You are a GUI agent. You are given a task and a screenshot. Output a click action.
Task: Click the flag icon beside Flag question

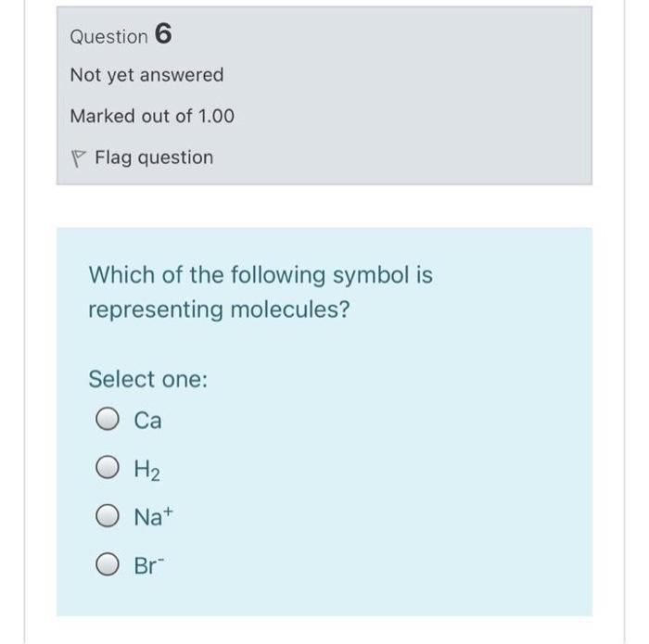80,158
